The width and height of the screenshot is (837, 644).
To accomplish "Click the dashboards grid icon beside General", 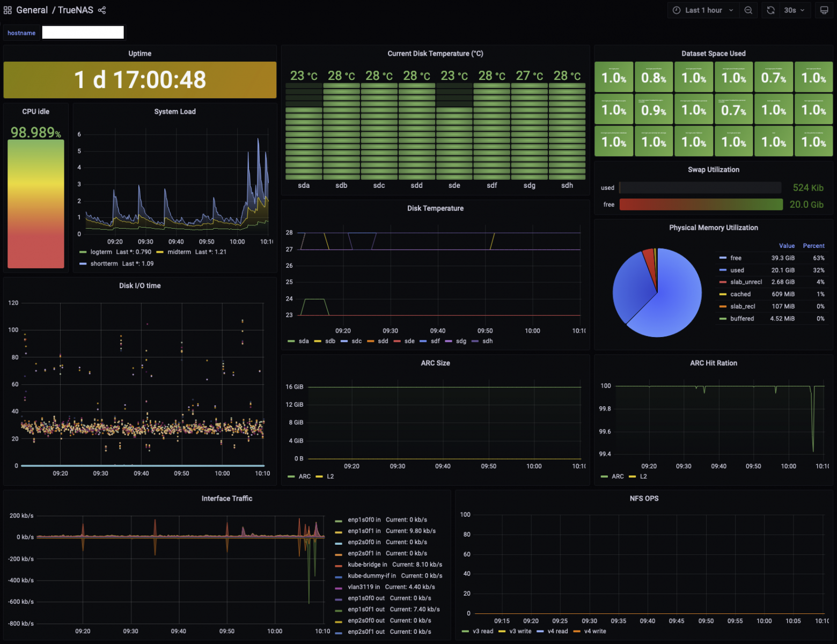I will click(x=8, y=10).
